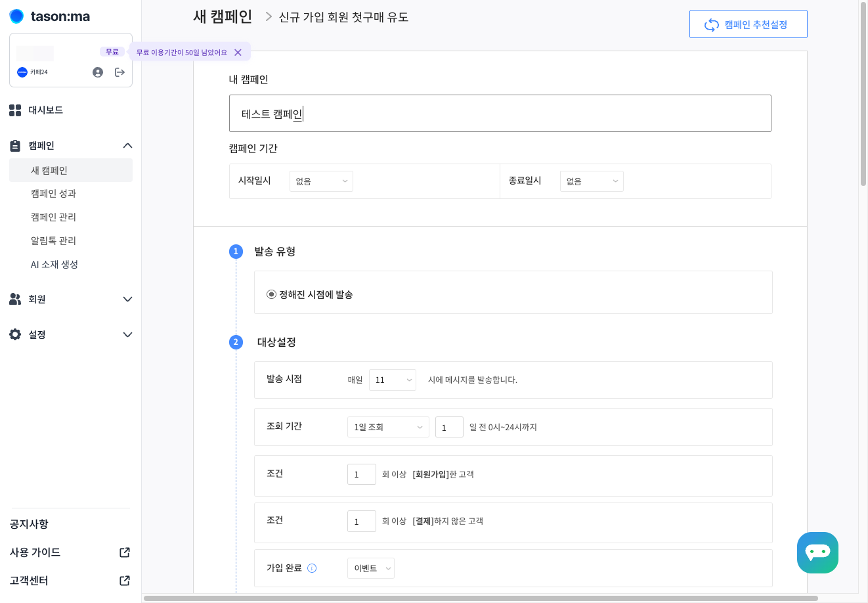Click the vertical page scrollbar
Screen dimensions: 868x603
(x=863, y=94)
